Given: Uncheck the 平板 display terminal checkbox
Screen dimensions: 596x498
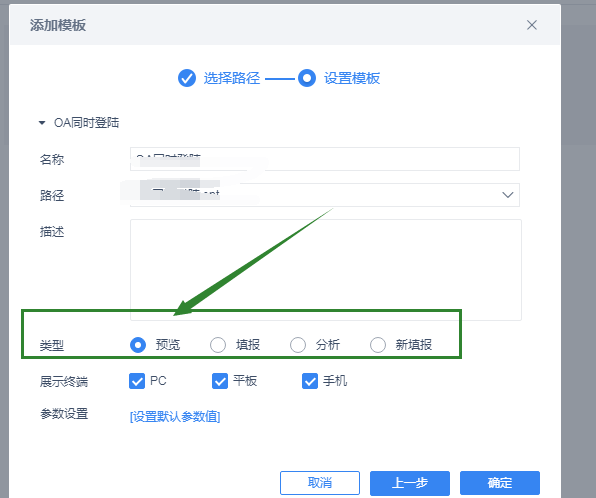Looking at the screenshot, I should point(220,381).
